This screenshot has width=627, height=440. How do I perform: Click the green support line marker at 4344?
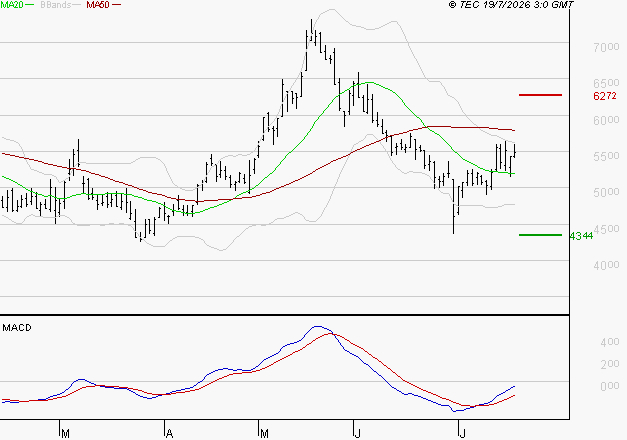pyautogui.click(x=540, y=235)
